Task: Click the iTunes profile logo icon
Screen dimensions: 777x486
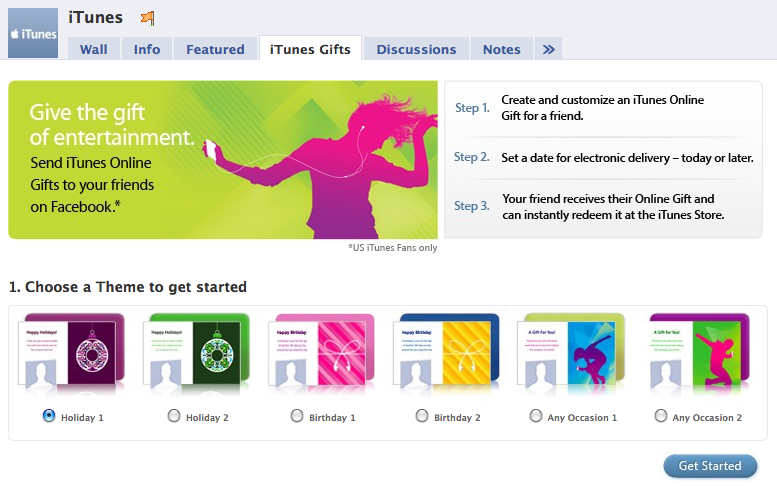Action: pos(33,33)
